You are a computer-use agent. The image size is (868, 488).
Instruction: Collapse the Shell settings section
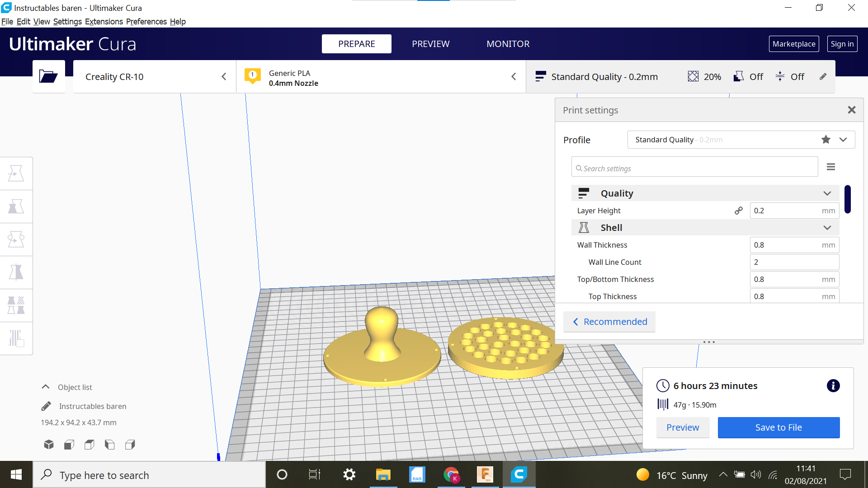tap(828, 227)
